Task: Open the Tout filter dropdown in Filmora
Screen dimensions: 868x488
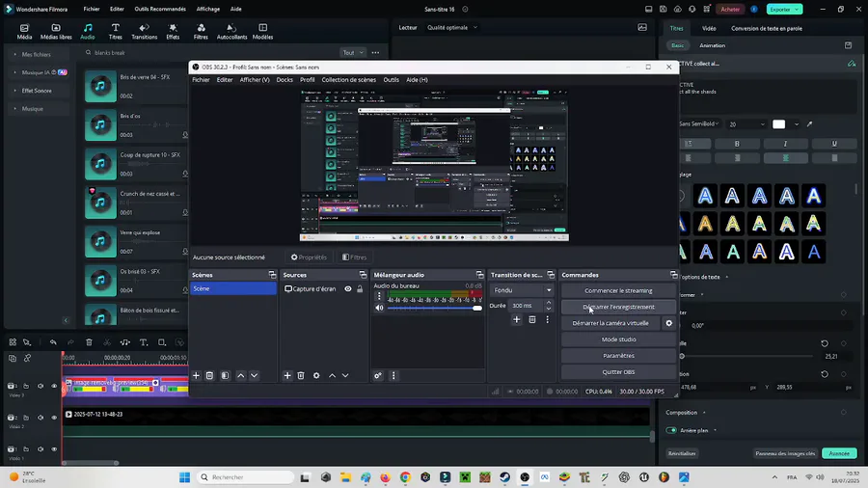Action: pyautogui.click(x=353, y=53)
